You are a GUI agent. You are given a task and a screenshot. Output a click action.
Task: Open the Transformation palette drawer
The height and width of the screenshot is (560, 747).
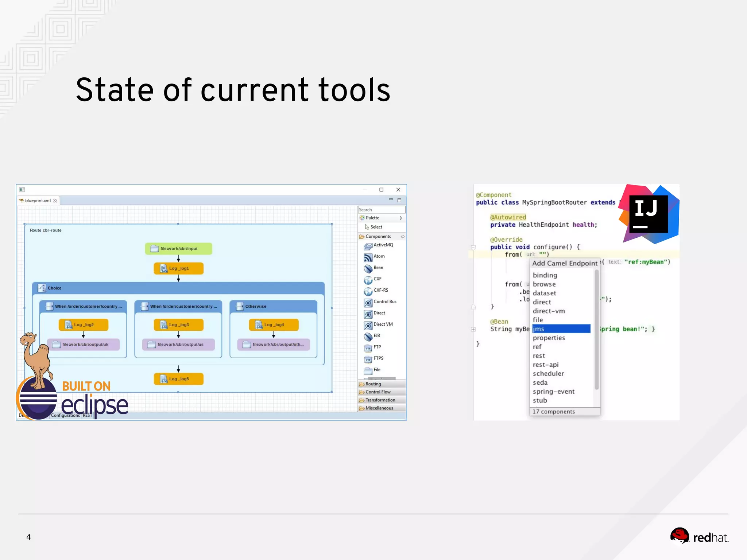381,400
